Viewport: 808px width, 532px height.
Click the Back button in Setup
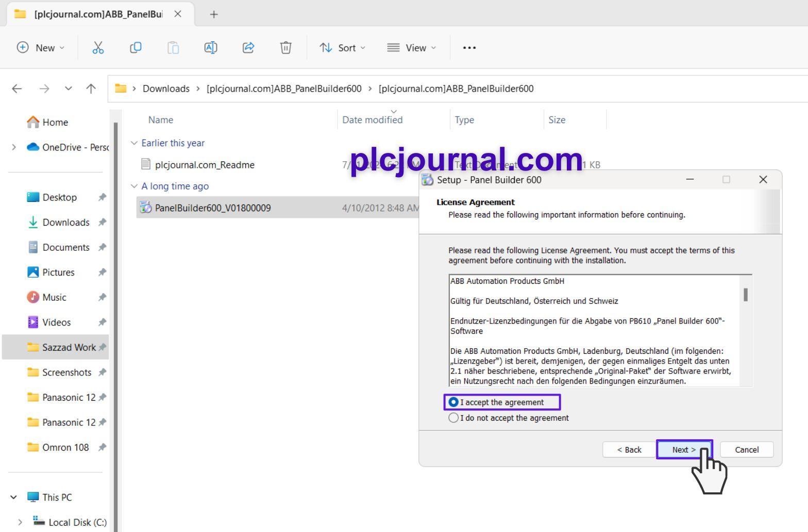(x=629, y=450)
